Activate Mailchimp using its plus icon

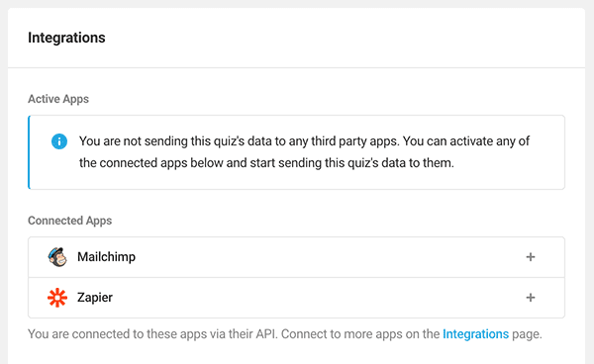pos(531,257)
